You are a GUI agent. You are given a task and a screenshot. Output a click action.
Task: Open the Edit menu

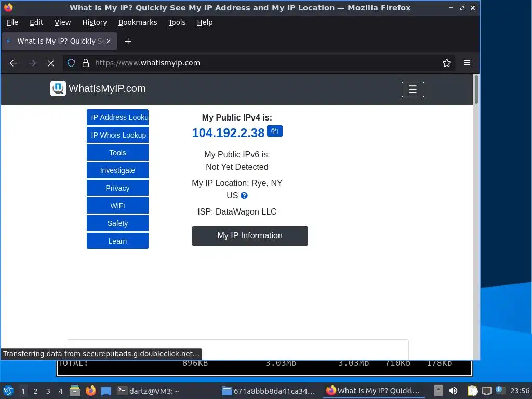[x=36, y=22]
